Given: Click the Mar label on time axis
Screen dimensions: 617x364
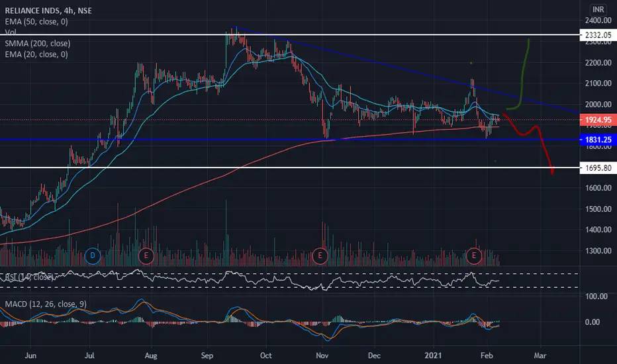Looking at the screenshot, I should pos(540,355).
